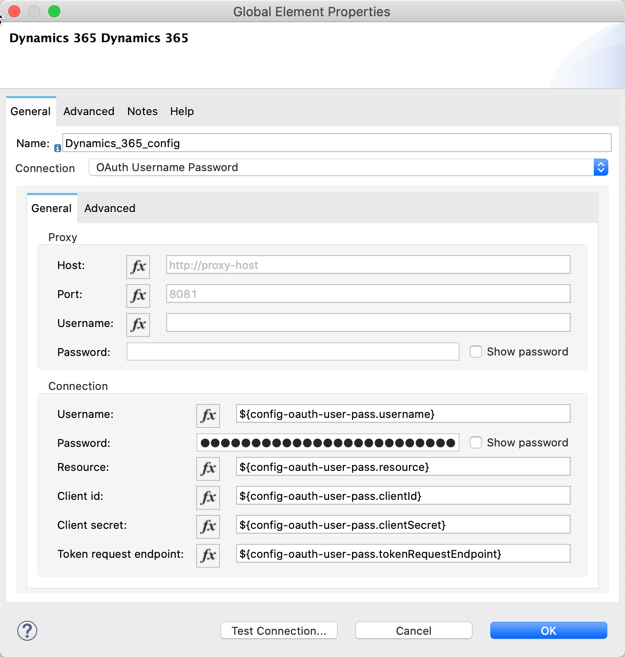Click the Test Connection button

coord(279,631)
